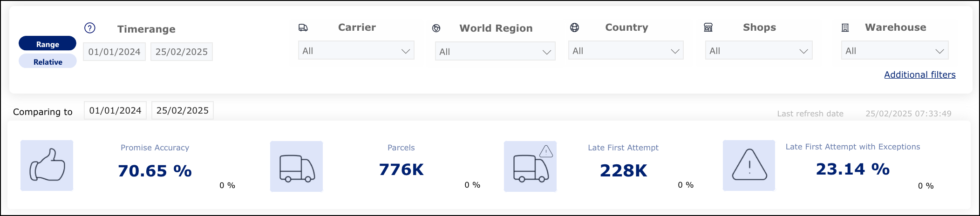Expand the World Region dropdown
The image size is (980, 216).
(x=495, y=52)
